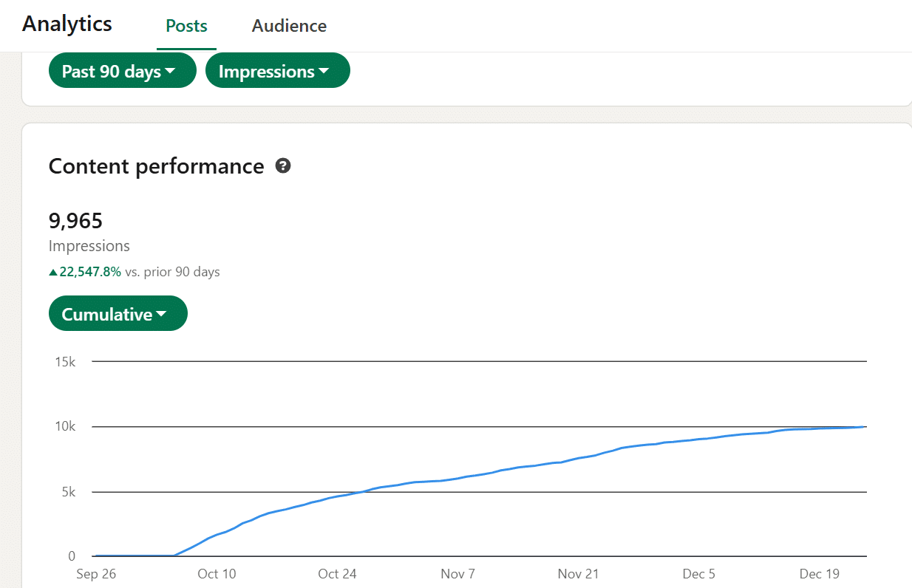Open the Posts analytics tab

(186, 26)
